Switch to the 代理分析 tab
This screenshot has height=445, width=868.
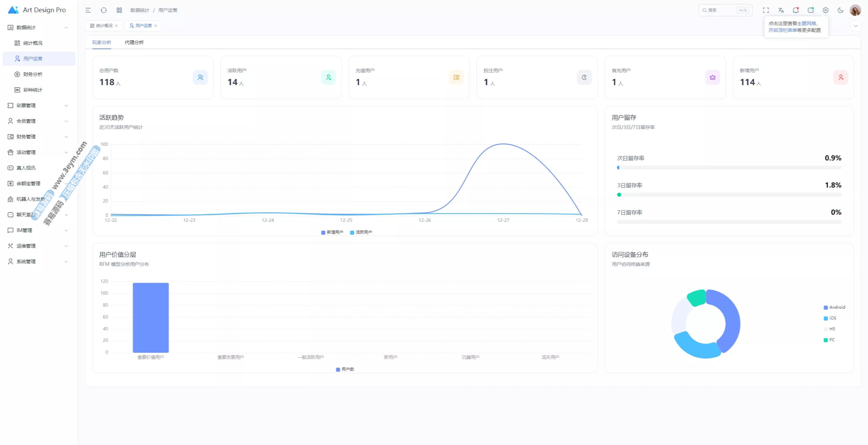[x=134, y=42]
